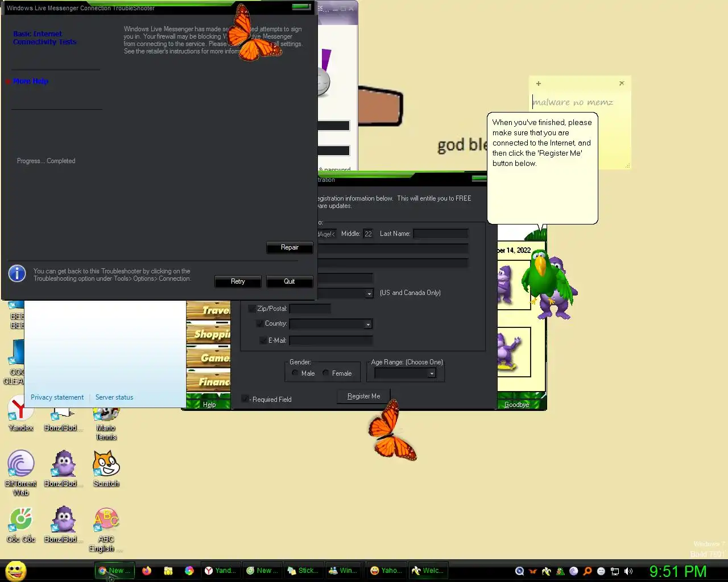Toggle the Zip/Postal checkbox
This screenshot has width=728, height=582.
click(251, 309)
